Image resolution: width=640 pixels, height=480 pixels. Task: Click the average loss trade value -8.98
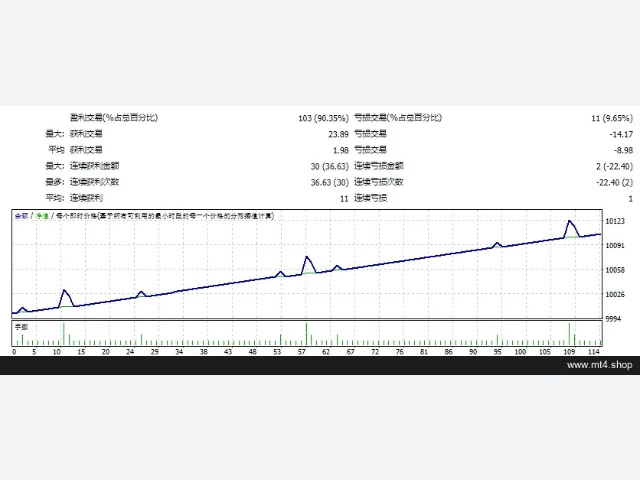coord(623,150)
